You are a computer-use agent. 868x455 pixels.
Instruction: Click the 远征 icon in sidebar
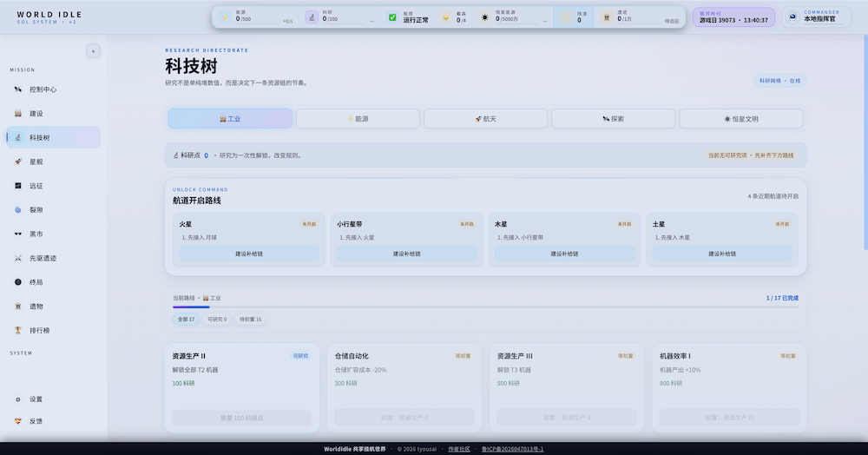(17, 186)
